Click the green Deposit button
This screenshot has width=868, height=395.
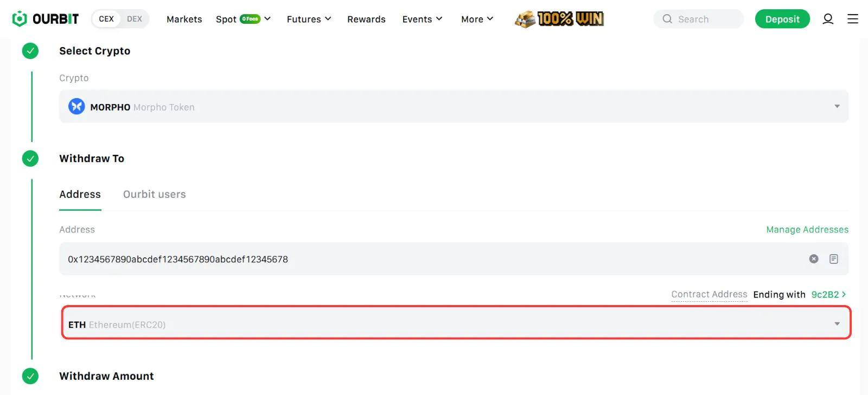[x=782, y=19]
